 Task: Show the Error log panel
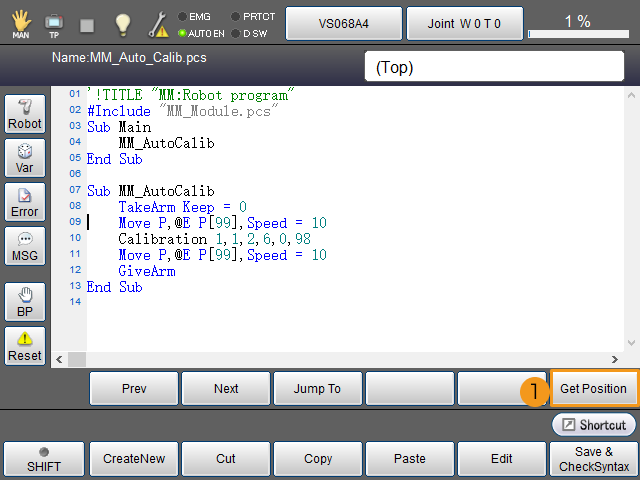point(25,203)
